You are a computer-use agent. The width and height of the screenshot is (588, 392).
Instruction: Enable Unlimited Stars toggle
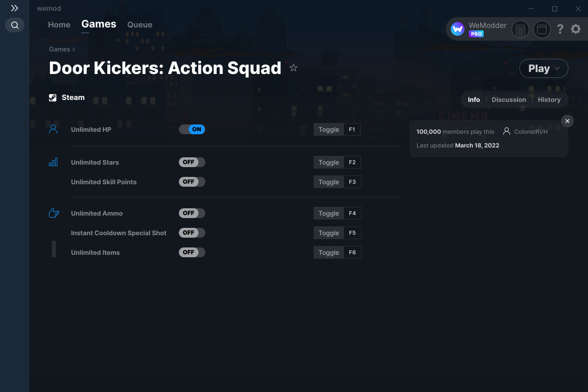[x=192, y=162]
